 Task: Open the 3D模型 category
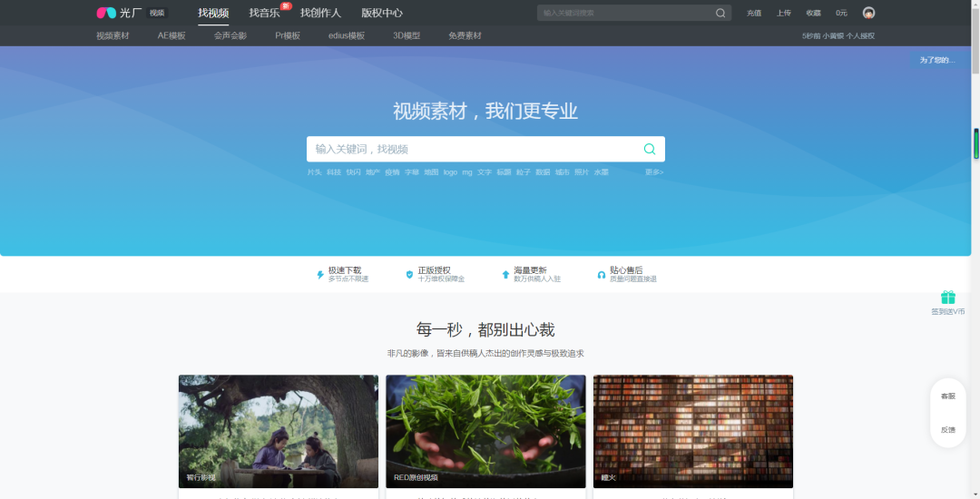pyautogui.click(x=407, y=35)
